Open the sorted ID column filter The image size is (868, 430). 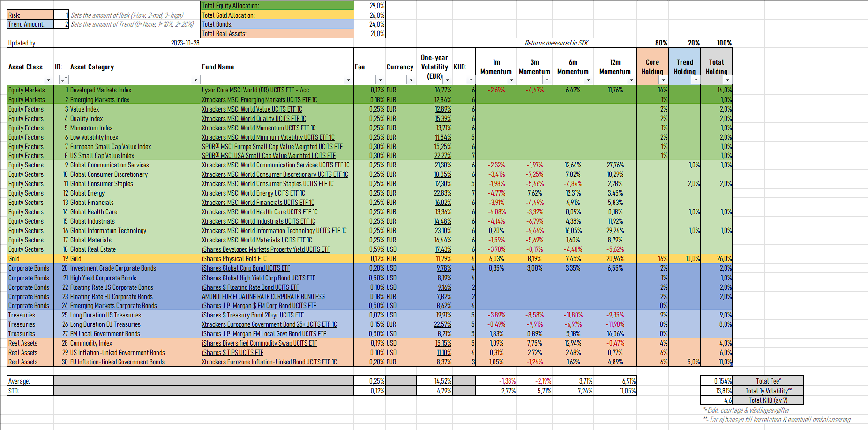[64, 80]
